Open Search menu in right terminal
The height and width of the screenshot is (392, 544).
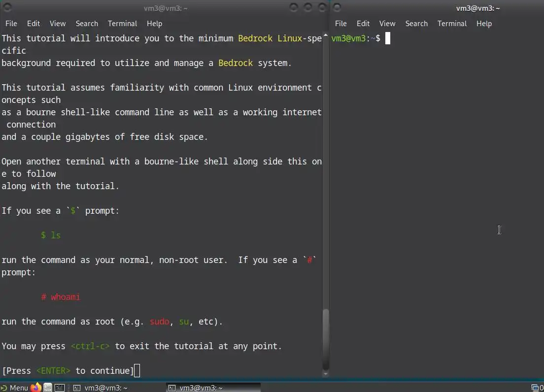416,24
